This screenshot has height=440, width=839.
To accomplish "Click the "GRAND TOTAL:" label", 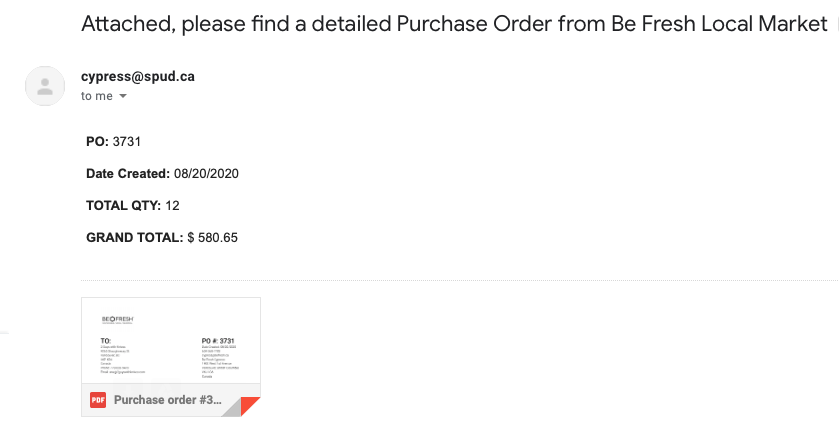I will 134,237.
